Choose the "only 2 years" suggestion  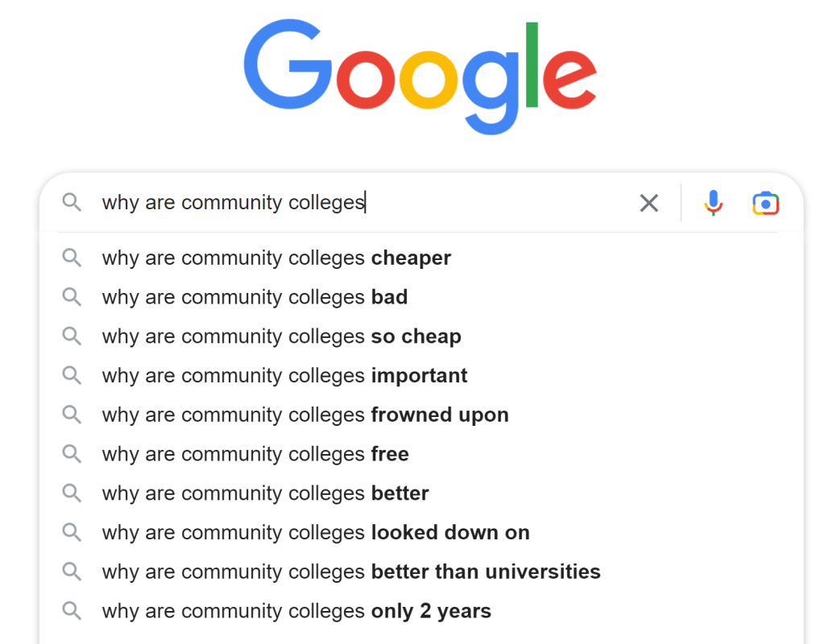click(x=296, y=612)
